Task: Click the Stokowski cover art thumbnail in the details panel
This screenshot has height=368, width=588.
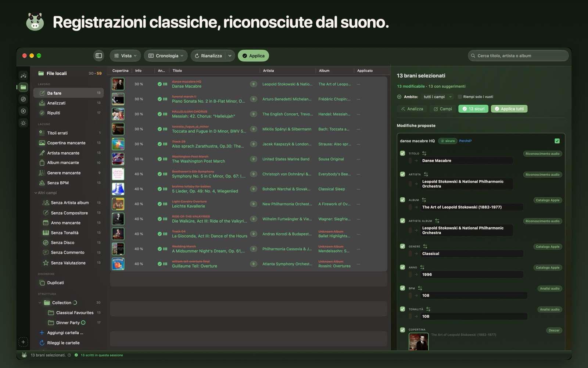Action: coord(419,342)
